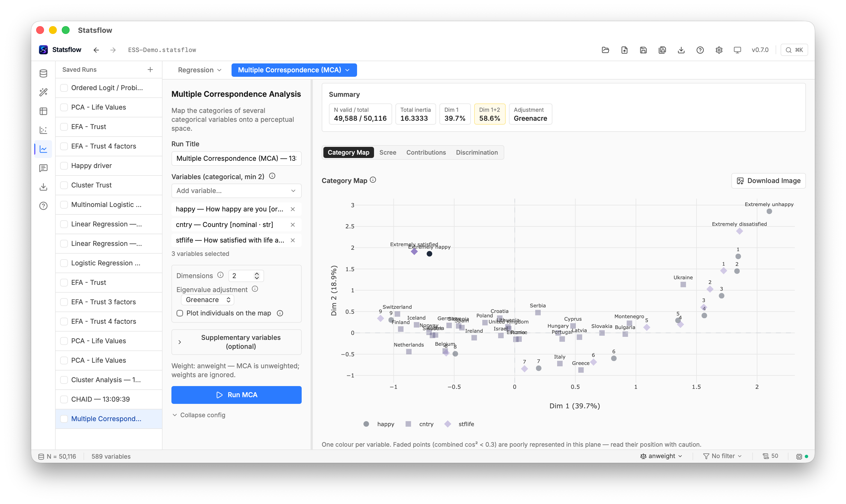Screen dimensions: 846x504
Task: Remove the happy variable
Action: point(293,209)
